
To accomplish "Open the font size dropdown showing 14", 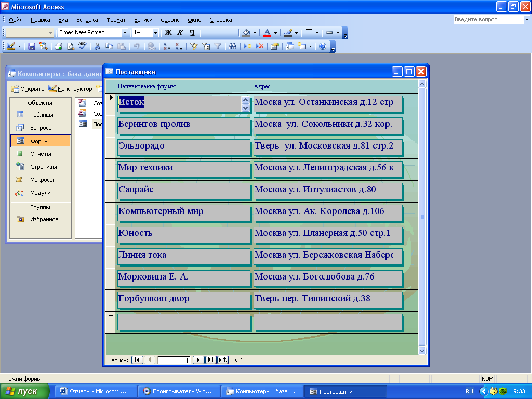I will 155,33.
